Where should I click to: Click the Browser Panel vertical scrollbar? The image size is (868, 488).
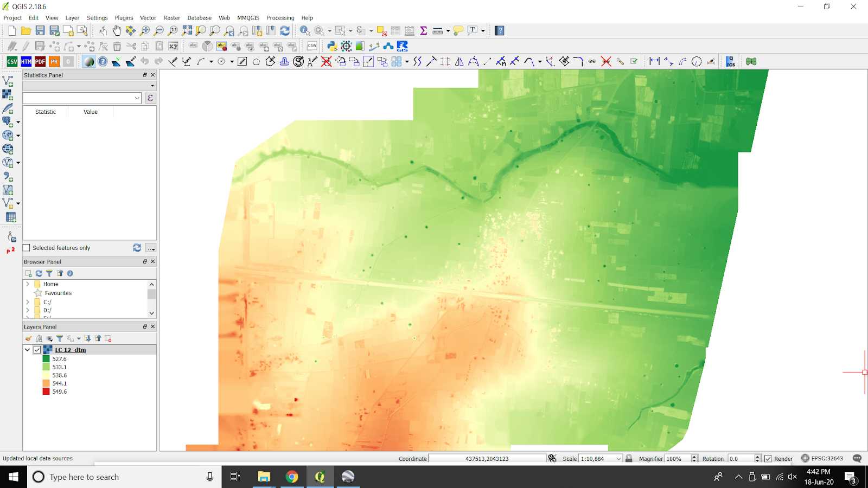coord(151,299)
